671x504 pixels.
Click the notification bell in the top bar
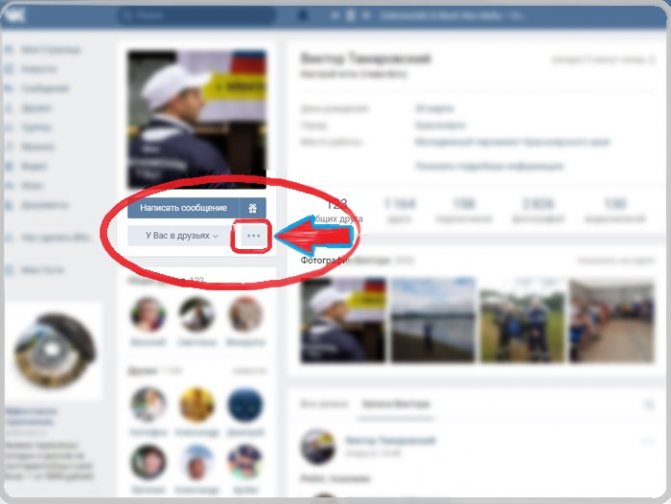303,16
